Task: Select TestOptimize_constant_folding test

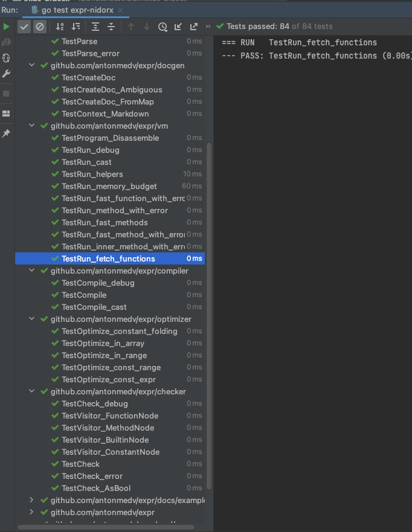Action: (x=110, y=331)
